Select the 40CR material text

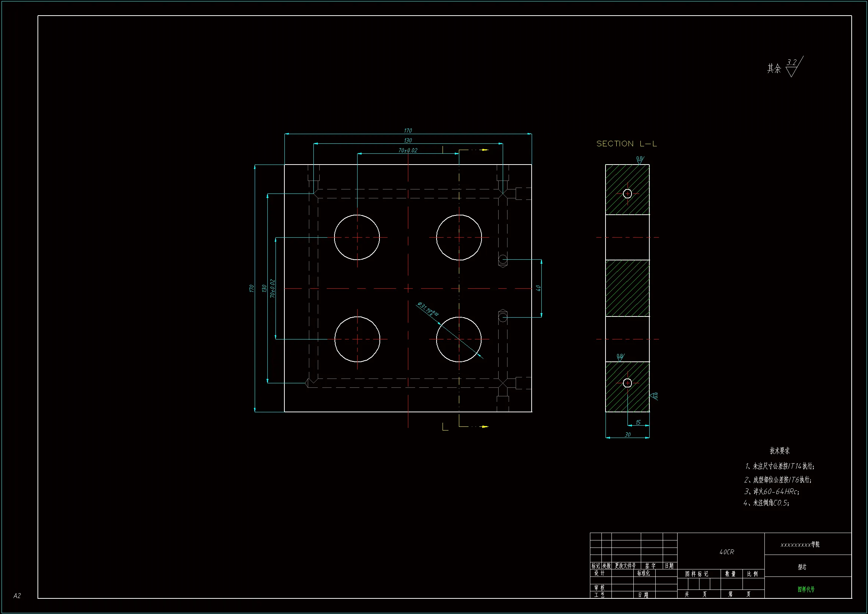727,552
